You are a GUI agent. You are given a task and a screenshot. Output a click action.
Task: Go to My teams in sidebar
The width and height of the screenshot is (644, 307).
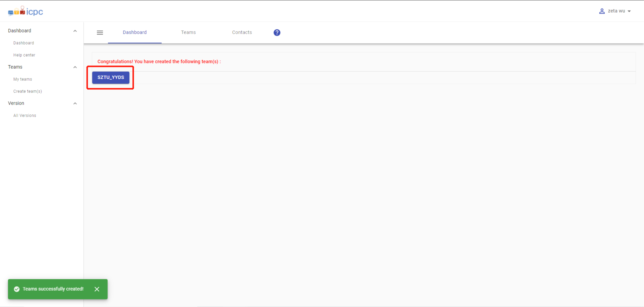pyautogui.click(x=23, y=79)
